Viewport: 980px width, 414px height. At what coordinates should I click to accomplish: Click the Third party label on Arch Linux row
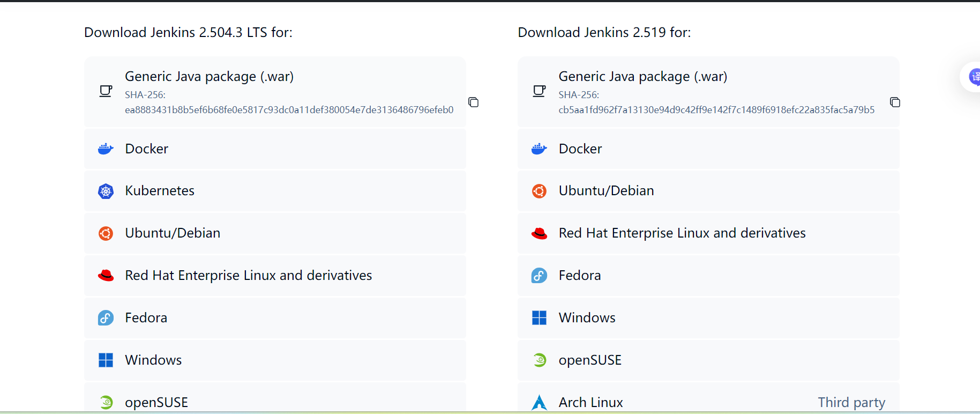[851, 402]
